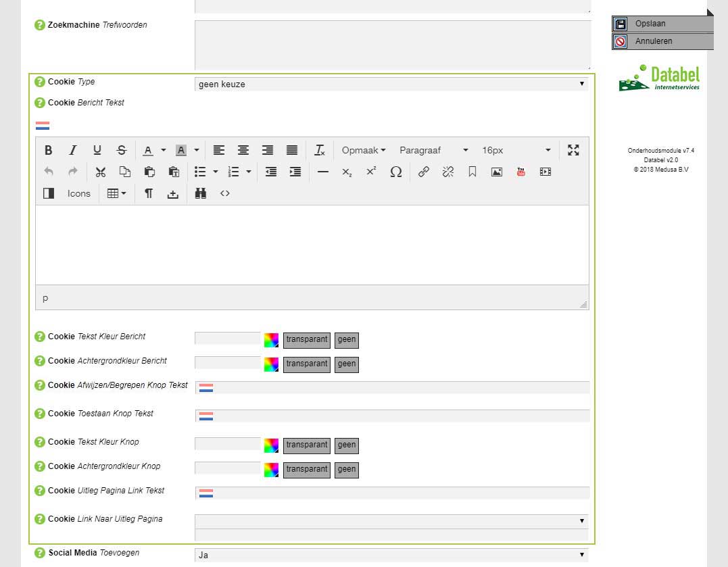Open the Cookie Type dropdown
728x567 pixels.
391,84
